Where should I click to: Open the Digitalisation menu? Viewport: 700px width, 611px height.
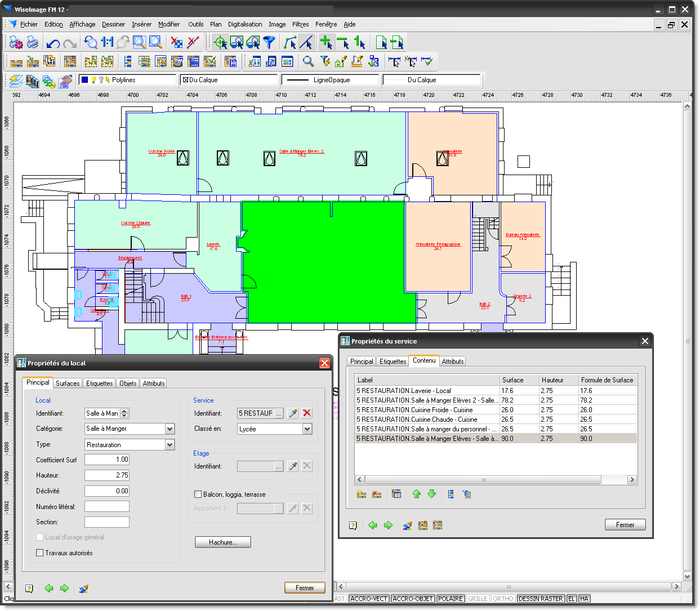(x=245, y=24)
